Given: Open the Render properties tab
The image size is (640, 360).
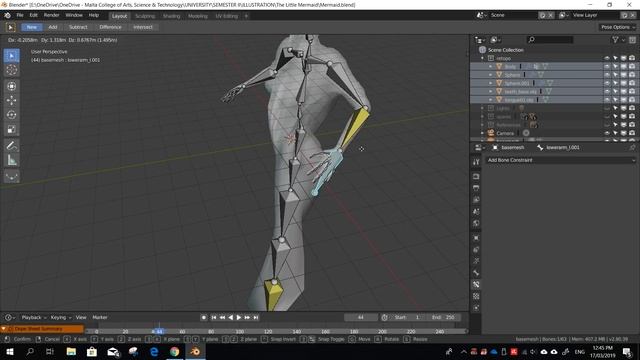Looking at the screenshot, I should click(x=476, y=176).
